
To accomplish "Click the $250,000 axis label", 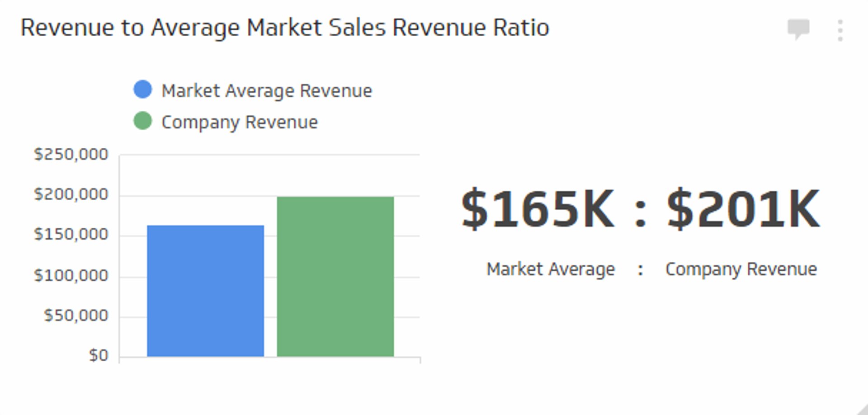I will pyautogui.click(x=71, y=154).
